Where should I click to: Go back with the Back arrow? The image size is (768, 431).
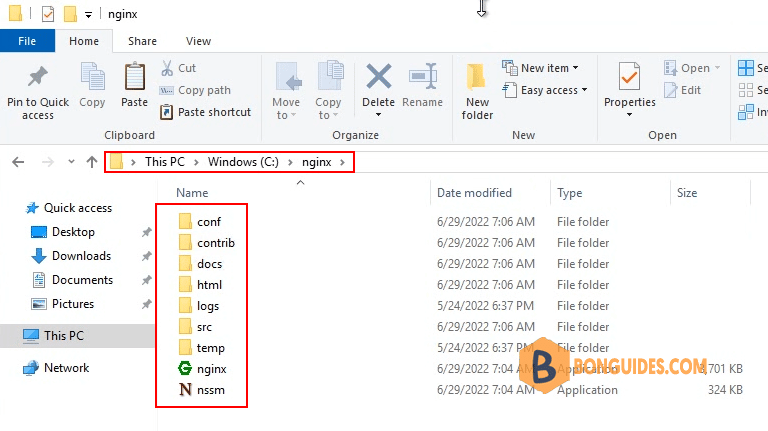[x=18, y=162]
